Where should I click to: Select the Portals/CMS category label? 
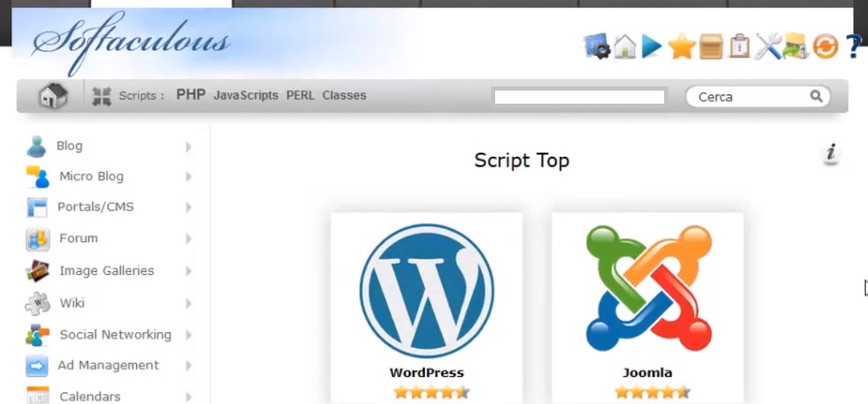coord(95,206)
